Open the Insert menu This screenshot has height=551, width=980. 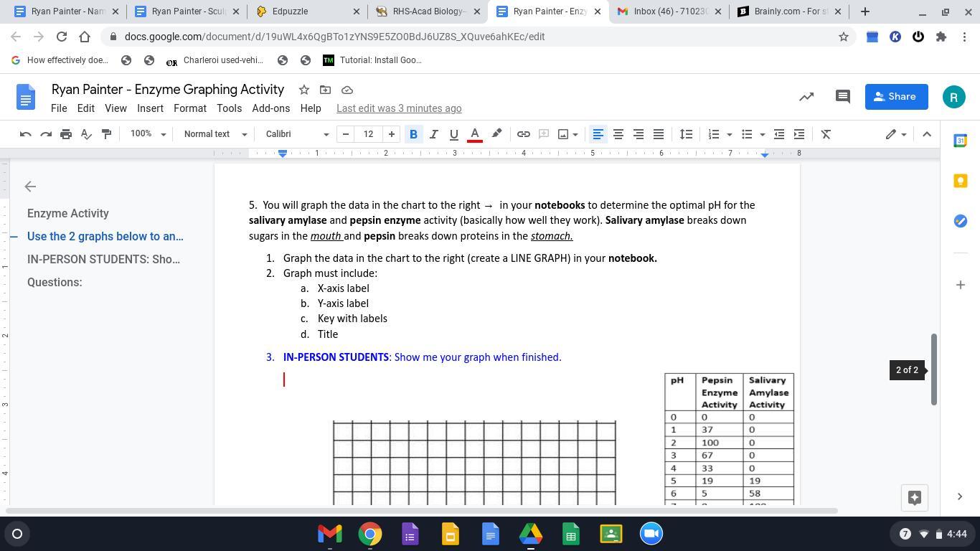click(150, 108)
